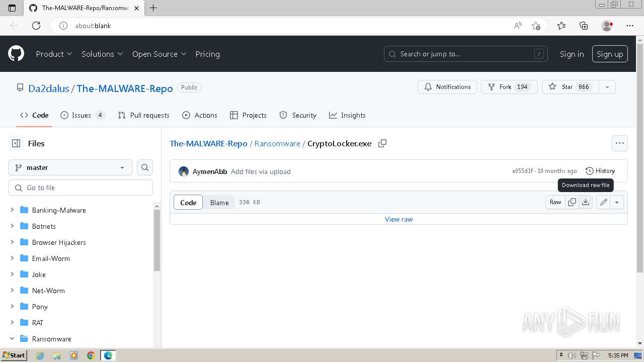Switch to Blame view
Image resolution: width=644 pixels, height=362 pixels.
point(219,202)
